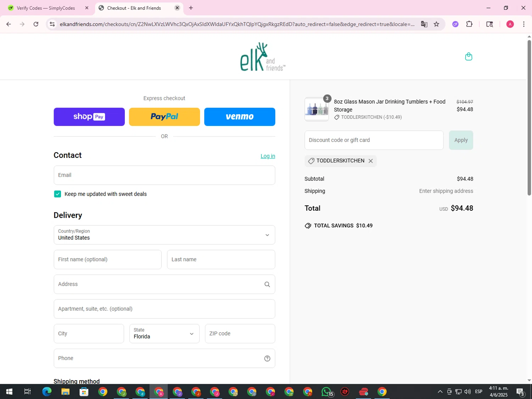Reload the checkout page

[x=36, y=24]
